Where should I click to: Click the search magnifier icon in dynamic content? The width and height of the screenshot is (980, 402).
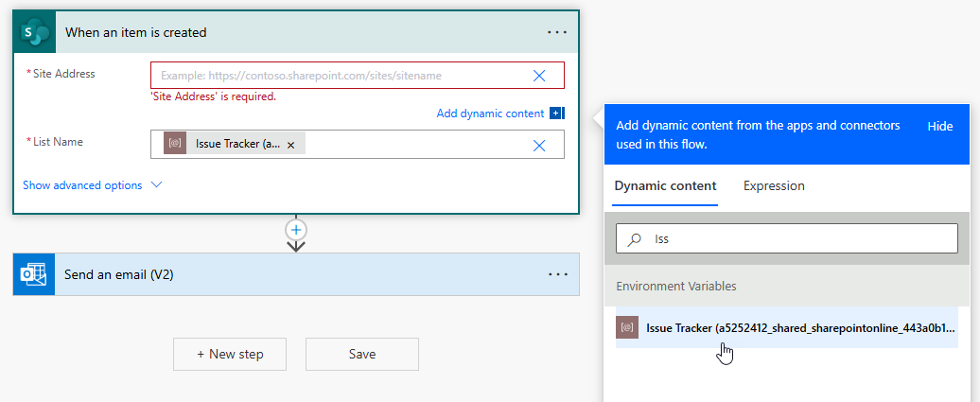634,238
